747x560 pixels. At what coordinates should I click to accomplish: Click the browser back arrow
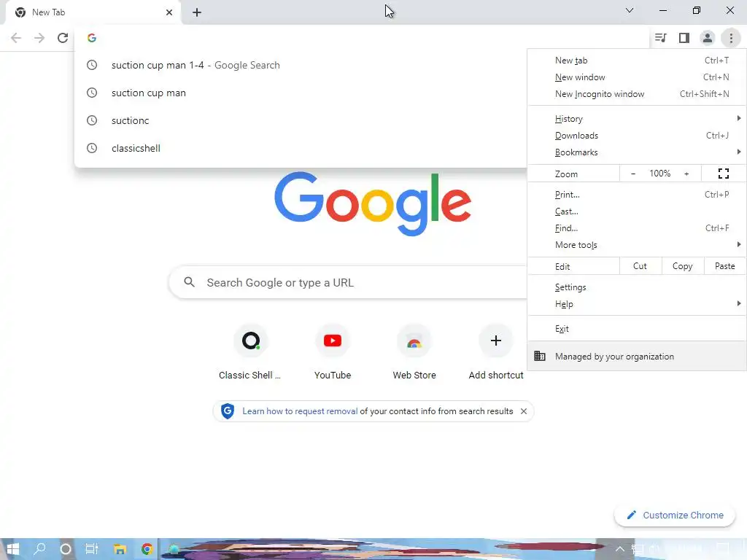click(x=16, y=38)
